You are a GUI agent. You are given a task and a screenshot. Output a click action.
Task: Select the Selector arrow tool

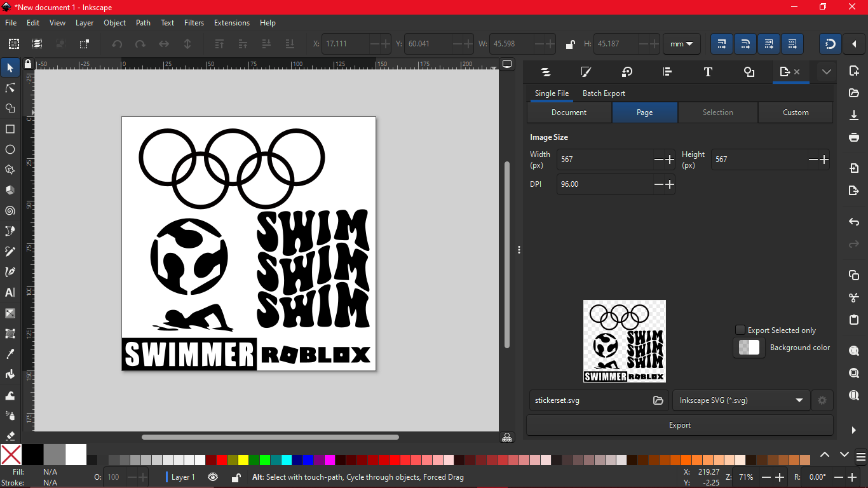coord(10,67)
